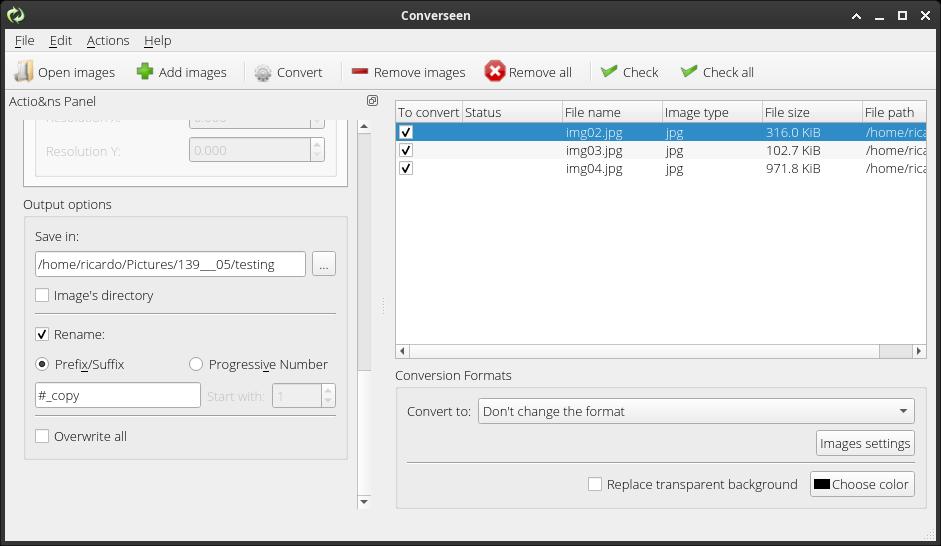Browse for output folder with ... button
This screenshot has height=546, width=941.
323,265
